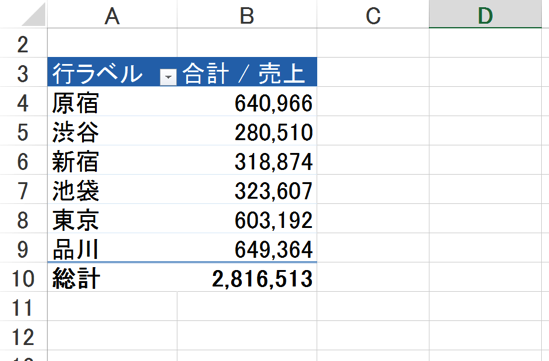Select row 7 header

pyautogui.click(x=23, y=189)
